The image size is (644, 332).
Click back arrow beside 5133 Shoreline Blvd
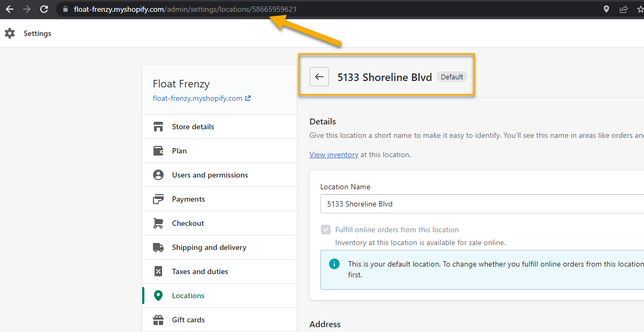pos(319,77)
